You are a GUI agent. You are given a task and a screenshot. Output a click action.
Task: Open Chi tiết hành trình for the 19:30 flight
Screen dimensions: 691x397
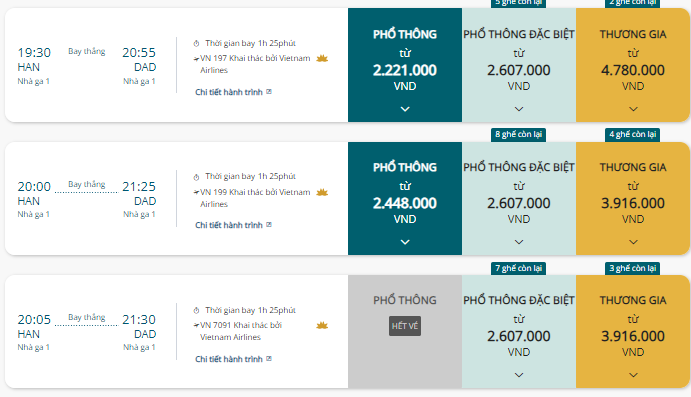pos(229,92)
